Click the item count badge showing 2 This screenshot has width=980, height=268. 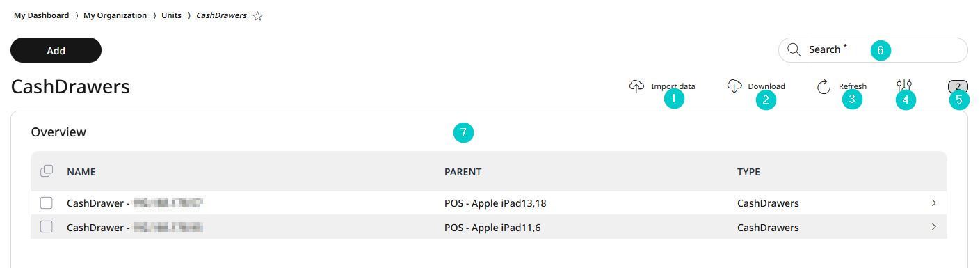click(958, 86)
